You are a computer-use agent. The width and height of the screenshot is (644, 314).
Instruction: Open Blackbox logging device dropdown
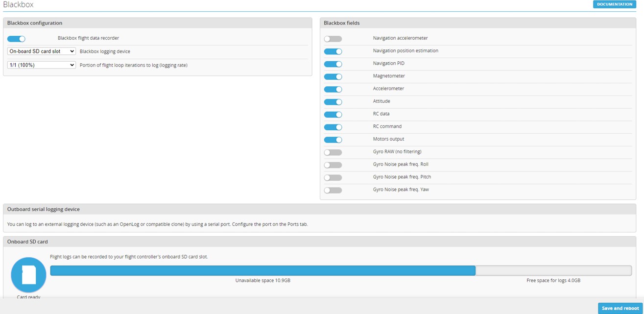pyautogui.click(x=42, y=51)
